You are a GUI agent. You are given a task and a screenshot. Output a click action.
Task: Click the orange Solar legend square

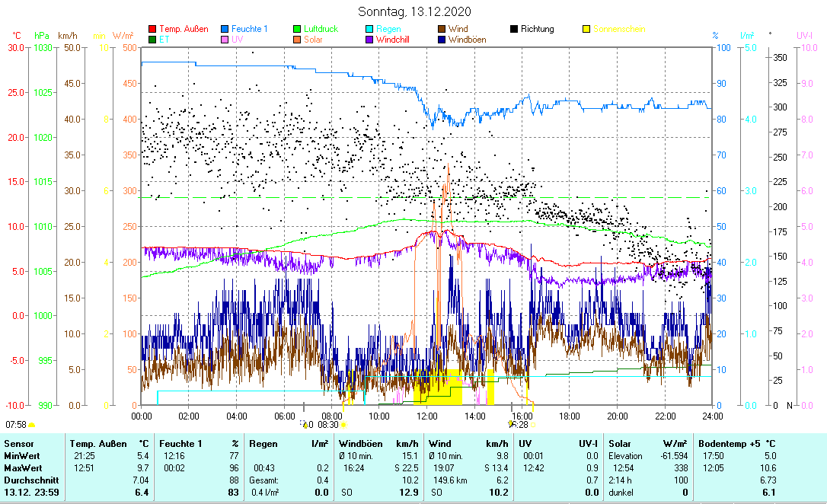point(298,40)
